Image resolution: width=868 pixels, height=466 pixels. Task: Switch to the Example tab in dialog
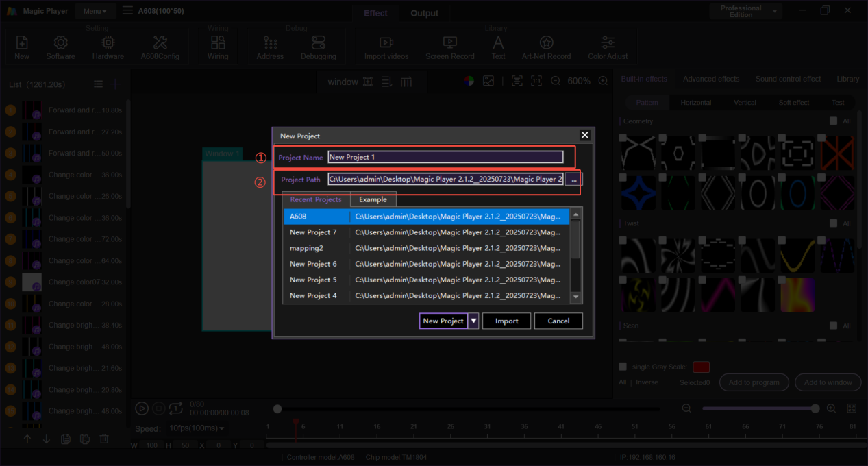click(373, 199)
